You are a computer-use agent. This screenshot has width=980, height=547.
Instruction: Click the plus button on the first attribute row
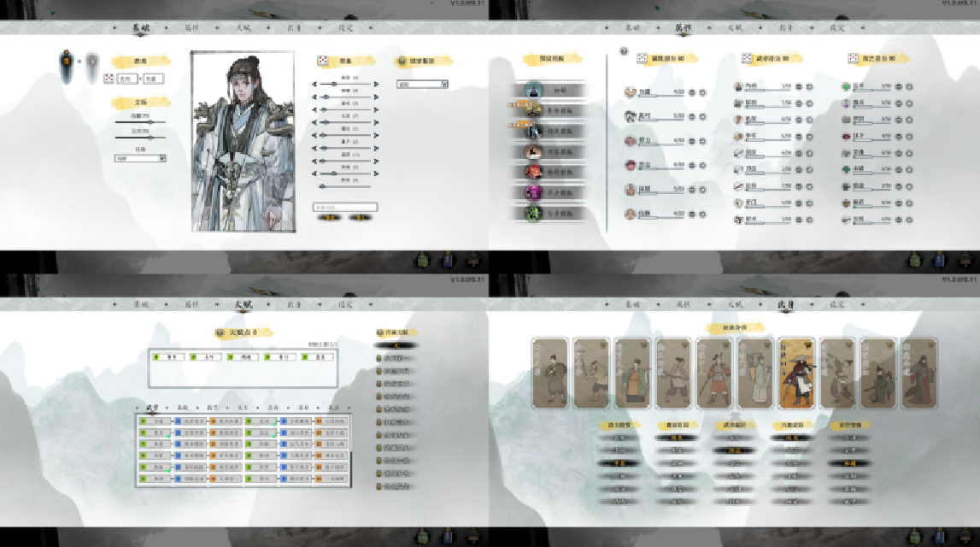pyautogui.click(x=702, y=92)
